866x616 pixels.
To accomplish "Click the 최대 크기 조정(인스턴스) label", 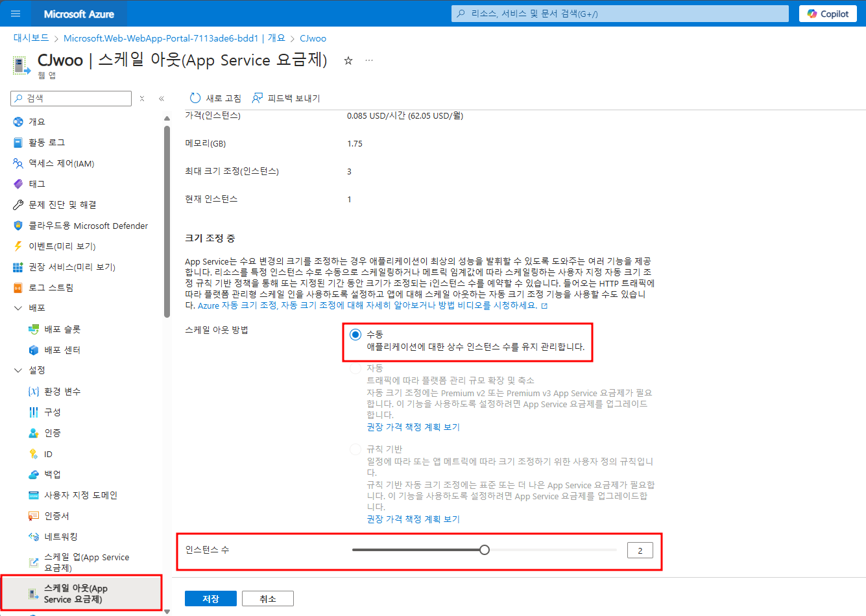I will point(232,171).
